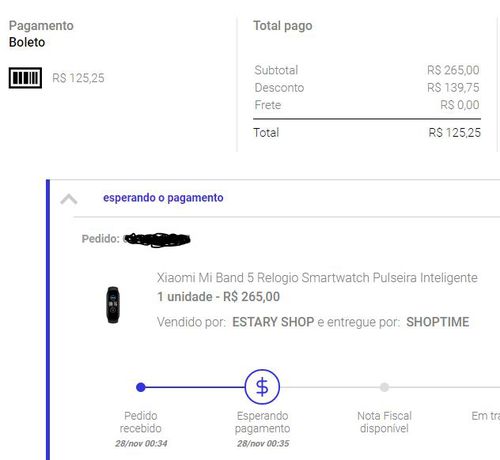Click the Boleto payment method label
The image size is (500, 460).
[x=27, y=42]
